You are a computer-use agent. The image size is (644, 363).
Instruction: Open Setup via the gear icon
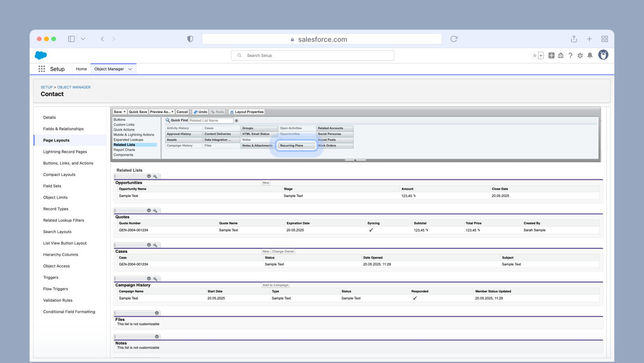[x=580, y=55]
